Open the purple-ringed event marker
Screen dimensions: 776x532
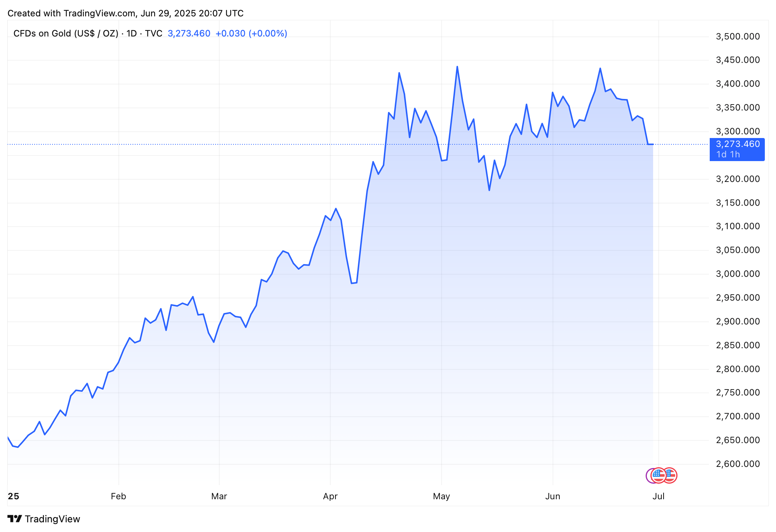pos(648,475)
